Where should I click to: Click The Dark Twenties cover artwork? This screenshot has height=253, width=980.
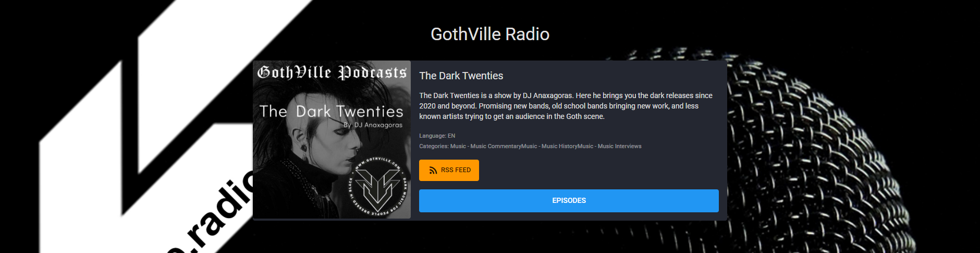pyautogui.click(x=332, y=140)
